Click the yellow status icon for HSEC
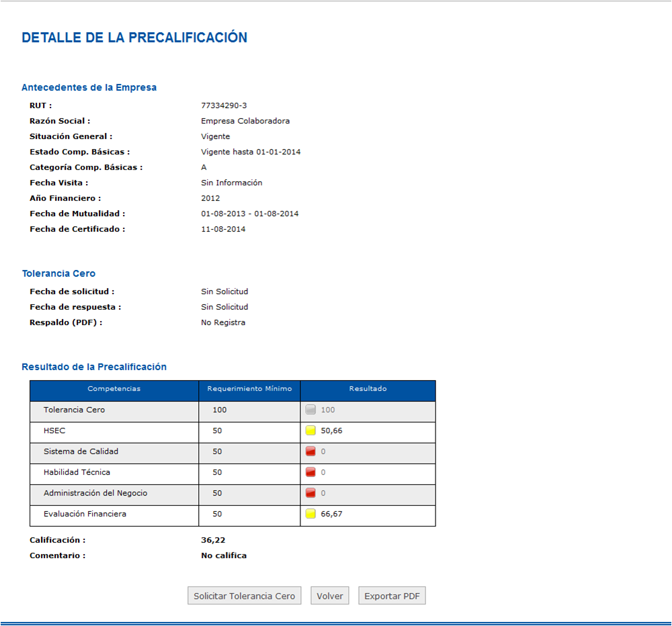672x626 pixels. tap(310, 431)
